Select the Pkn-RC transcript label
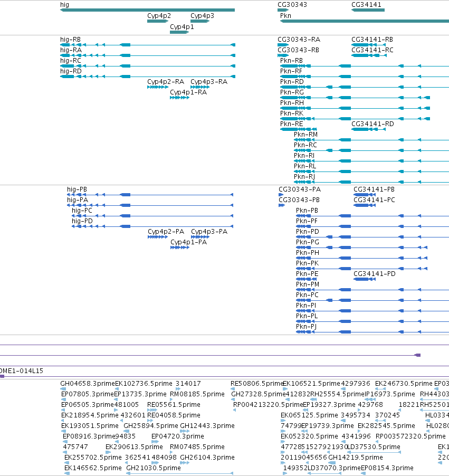Viewport: 449px width, 476px height. coord(305,145)
